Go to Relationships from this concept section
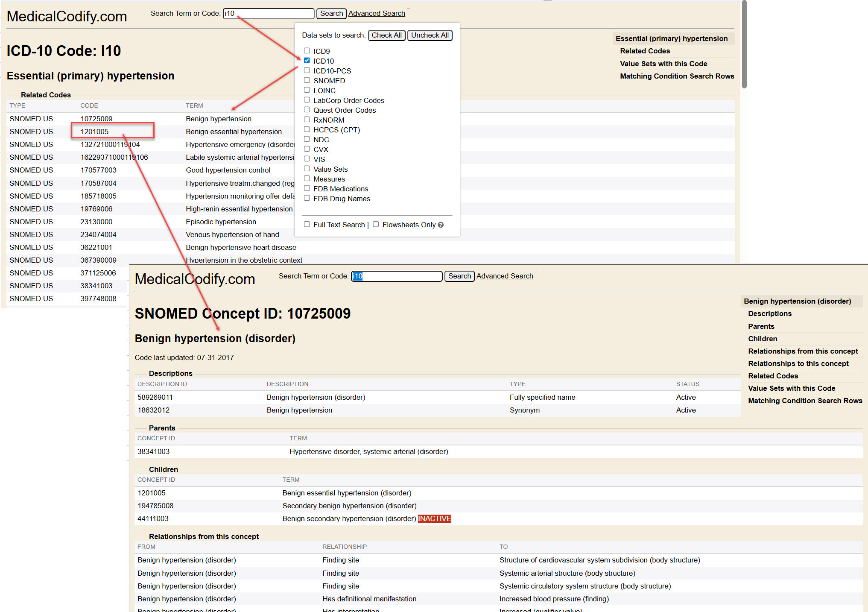 [x=803, y=351]
